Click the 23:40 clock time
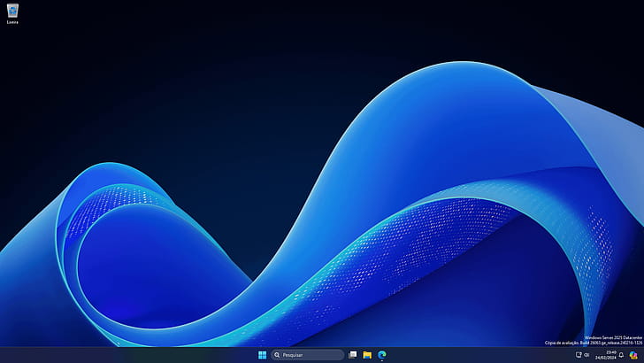Image resolution: width=644 pixels, height=363 pixels. pos(611,351)
